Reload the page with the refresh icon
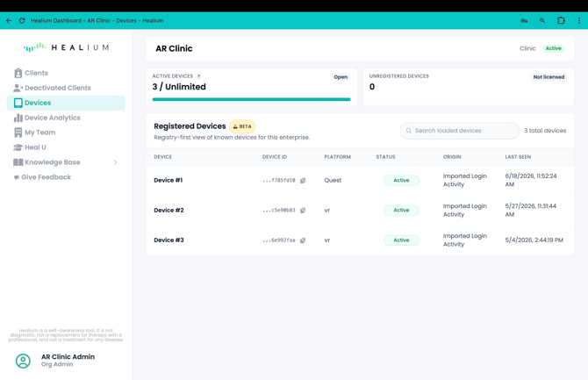Screen dimensions: 588x380 click(x=22, y=21)
